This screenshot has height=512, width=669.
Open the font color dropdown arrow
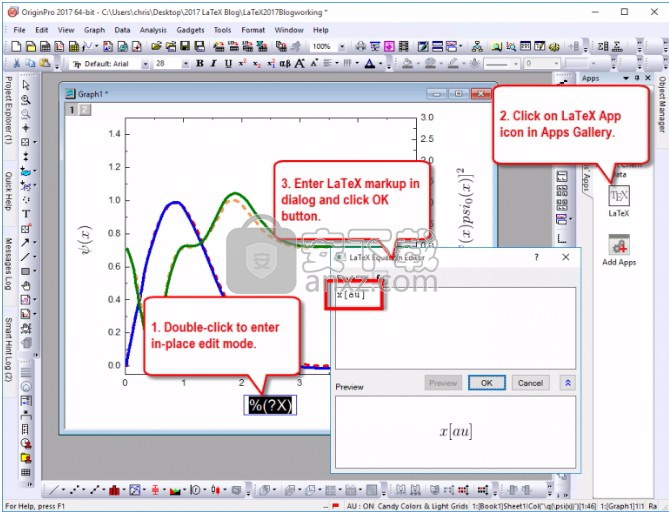click(381, 64)
